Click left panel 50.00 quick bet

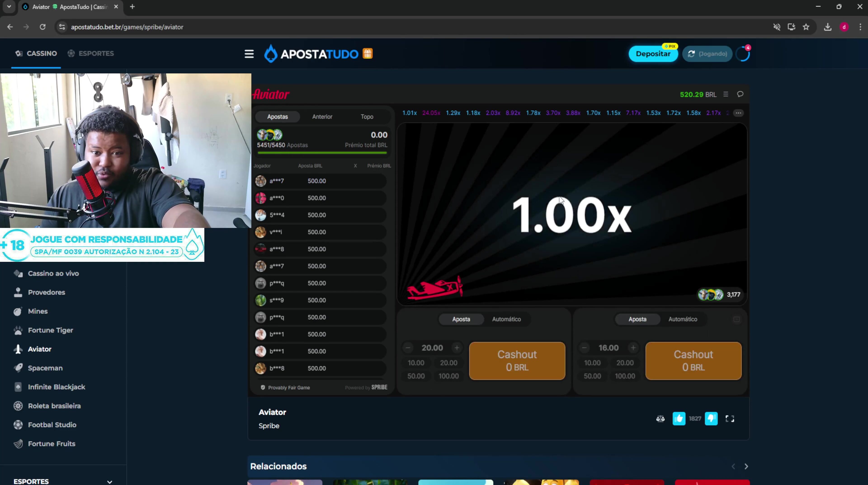coord(416,376)
